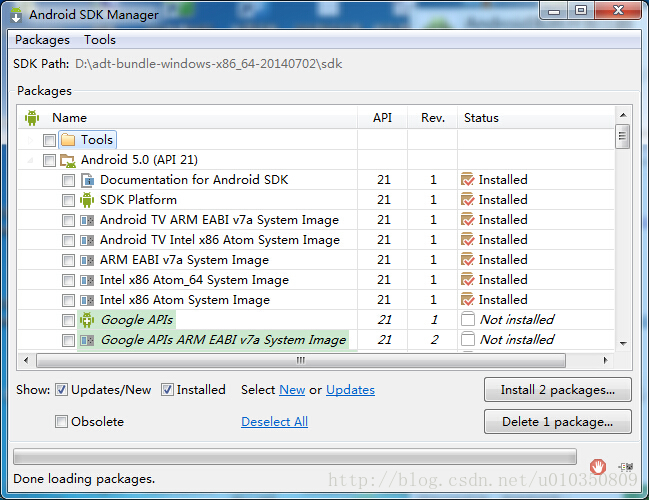Image resolution: width=649 pixels, height=500 pixels.
Task: Click the scroll up arrow
Action: tap(623, 115)
